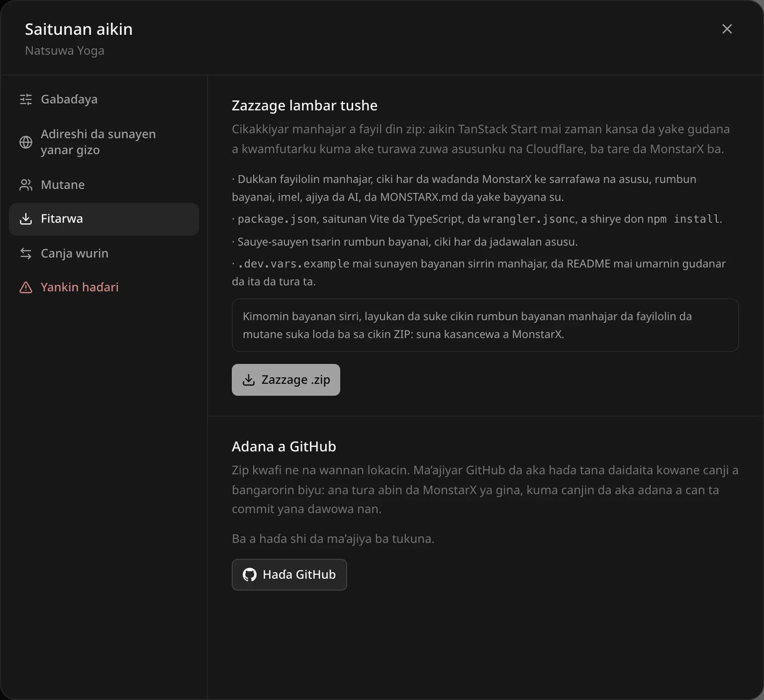
Task: Open Adireshi da sunayen yanar gizo tab
Action: [x=104, y=142]
